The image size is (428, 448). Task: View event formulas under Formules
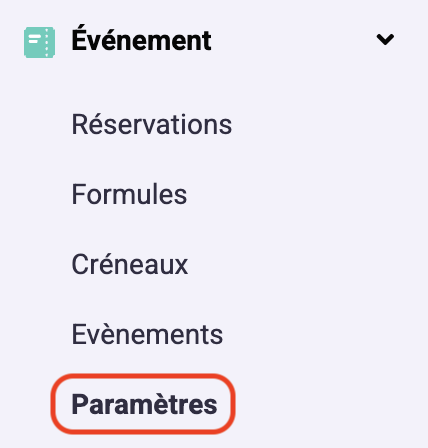(x=129, y=194)
